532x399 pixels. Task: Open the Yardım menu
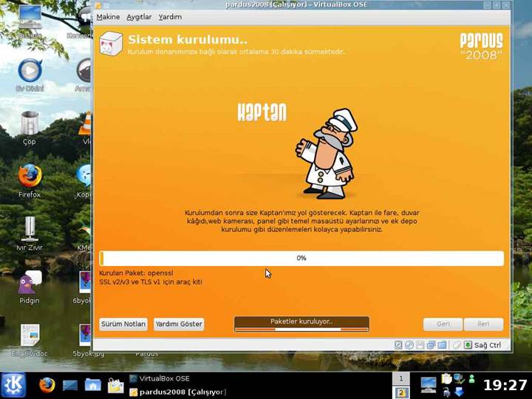pyautogui.click(x=170, y=16)
